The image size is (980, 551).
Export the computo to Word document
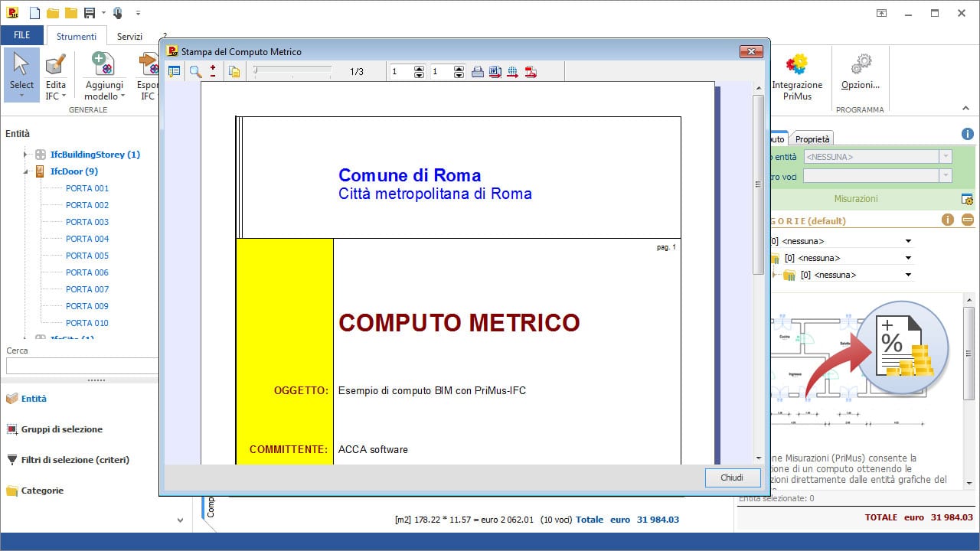495,72
